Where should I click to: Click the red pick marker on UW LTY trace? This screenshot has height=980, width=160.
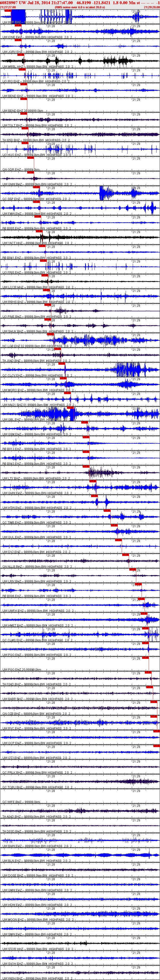(x=86, y=466)
